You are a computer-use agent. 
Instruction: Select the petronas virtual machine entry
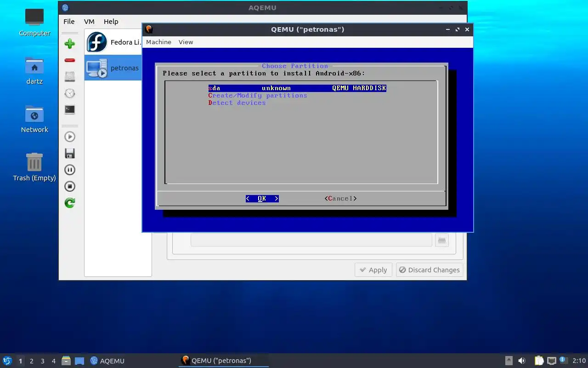point(113,68)
